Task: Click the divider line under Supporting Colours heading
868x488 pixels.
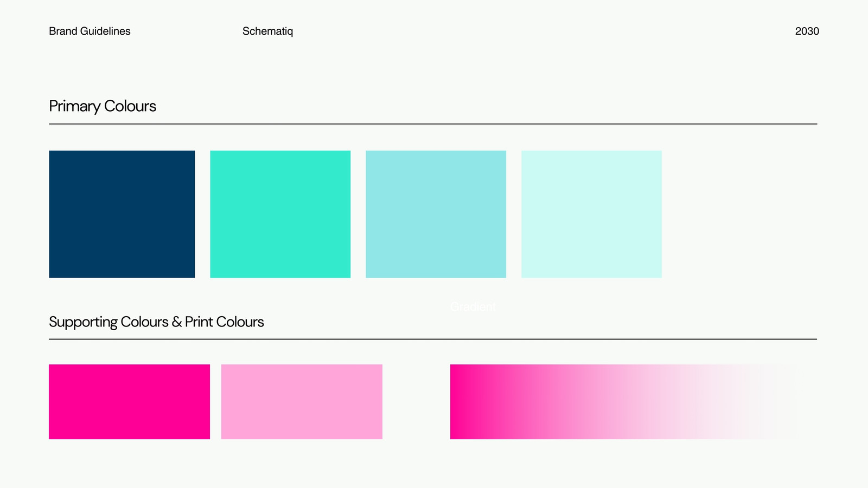Action: tap(433, 339)
